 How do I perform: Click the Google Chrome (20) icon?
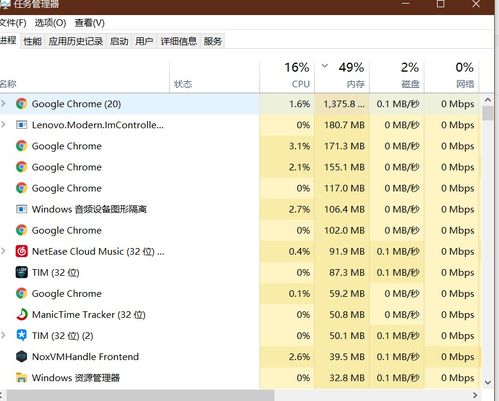point(21,104)
